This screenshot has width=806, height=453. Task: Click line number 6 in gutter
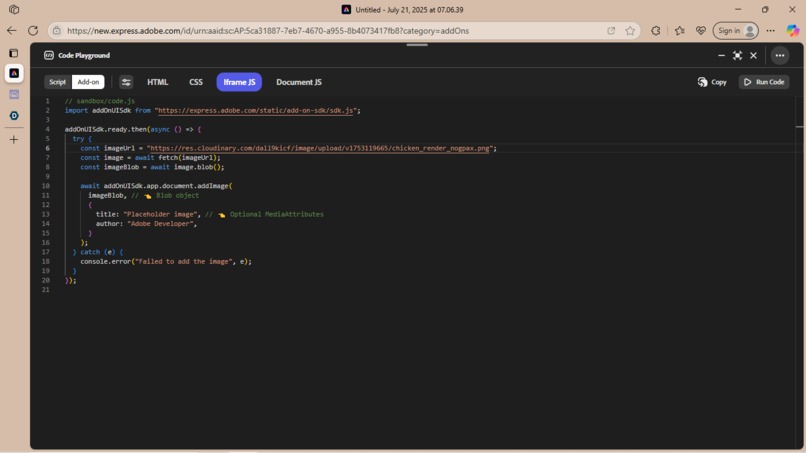tap(47, 148)
